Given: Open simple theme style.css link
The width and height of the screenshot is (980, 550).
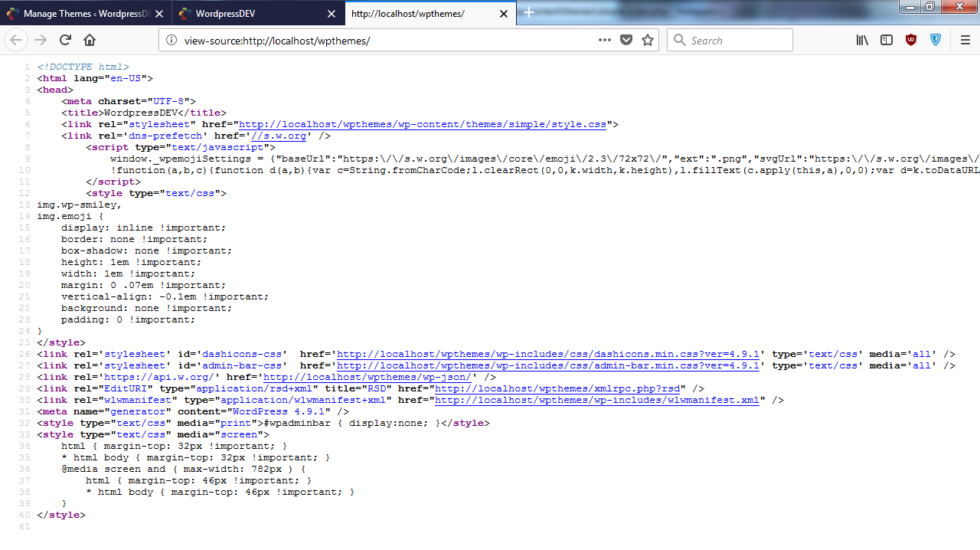Looking at the screenshot, I should click(423, 124).
